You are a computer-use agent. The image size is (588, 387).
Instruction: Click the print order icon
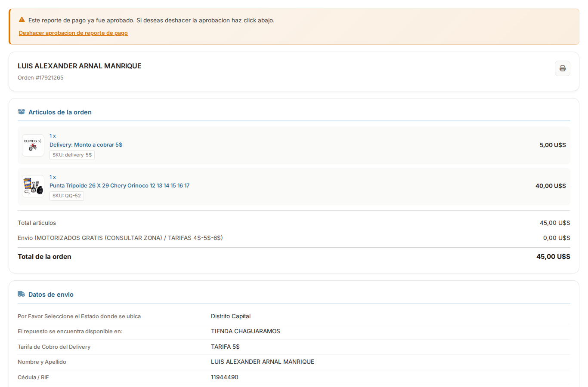tap(562, 68)
